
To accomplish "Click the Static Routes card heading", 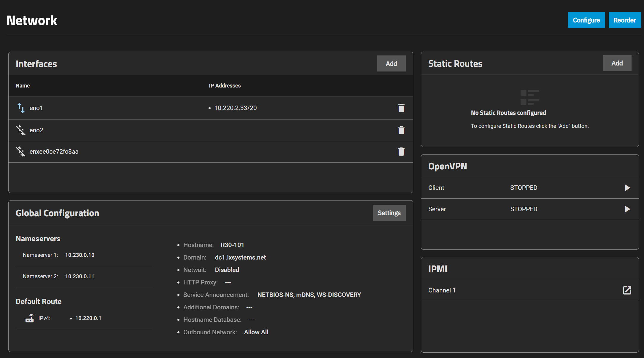I will click(x=455, y=63).
